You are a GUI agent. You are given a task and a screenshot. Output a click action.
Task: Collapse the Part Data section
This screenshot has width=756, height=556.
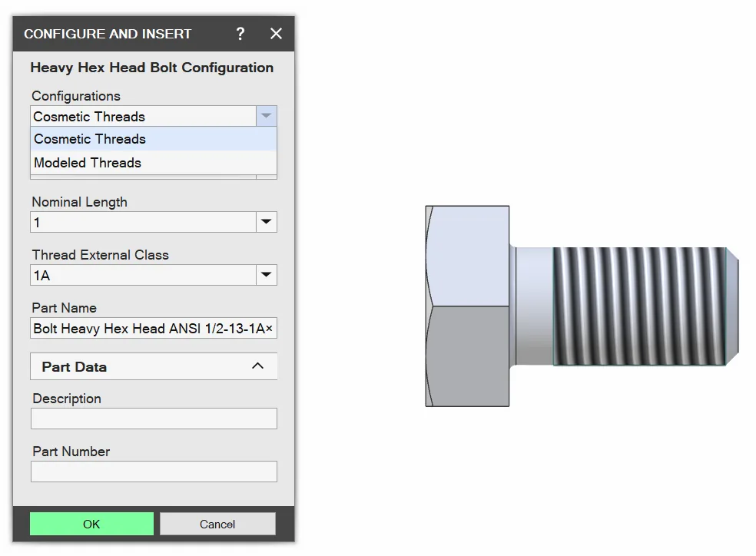coord(258,366)
